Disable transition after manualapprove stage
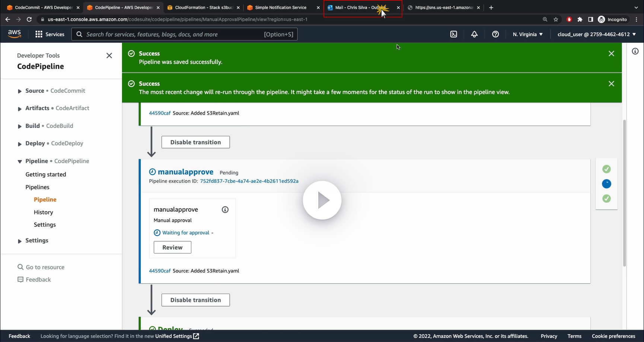Screen dimensions: 644x342 click(x=195, y=300)
